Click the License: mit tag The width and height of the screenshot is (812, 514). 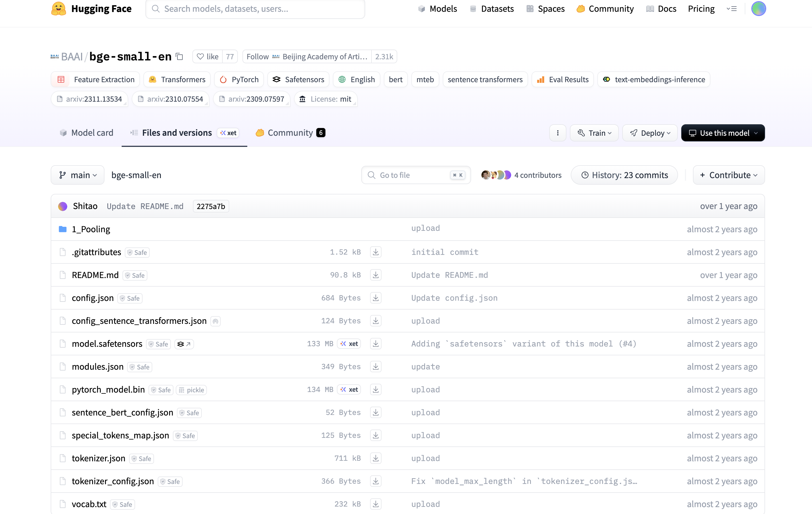[326, 99]
